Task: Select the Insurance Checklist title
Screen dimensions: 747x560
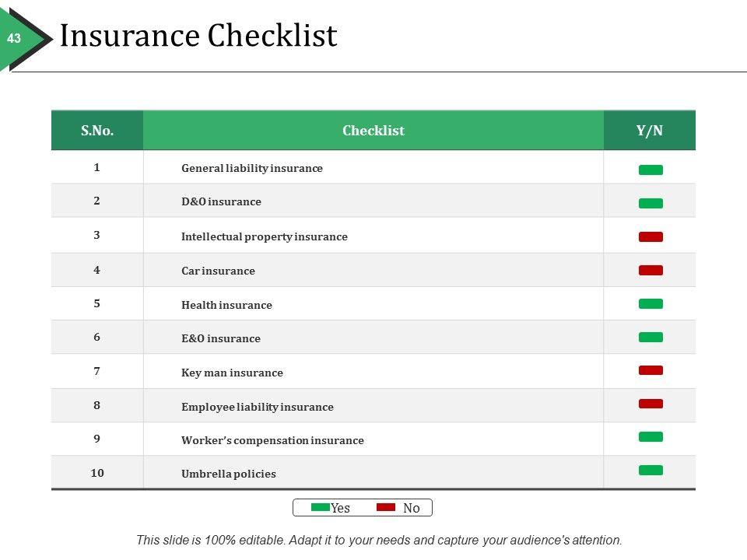Action: tap(198, 37)
